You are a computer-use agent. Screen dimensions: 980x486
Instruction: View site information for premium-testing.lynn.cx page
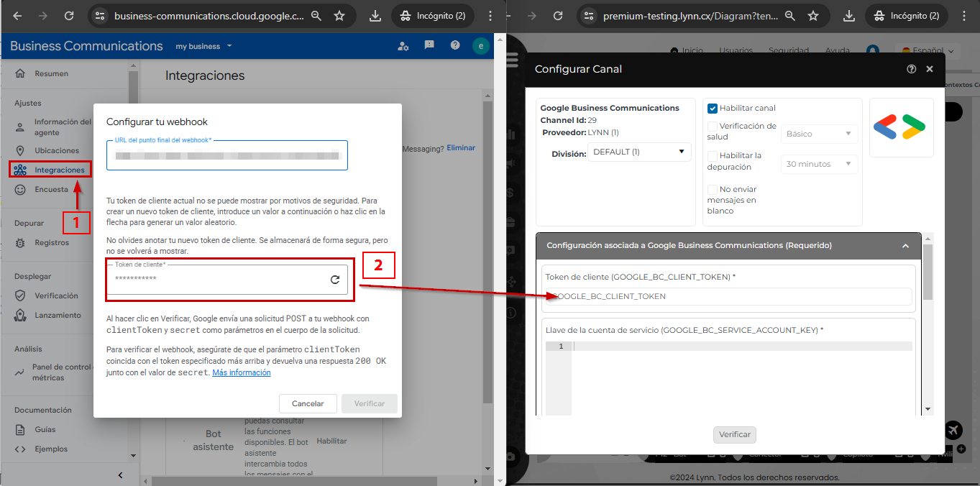589,16
